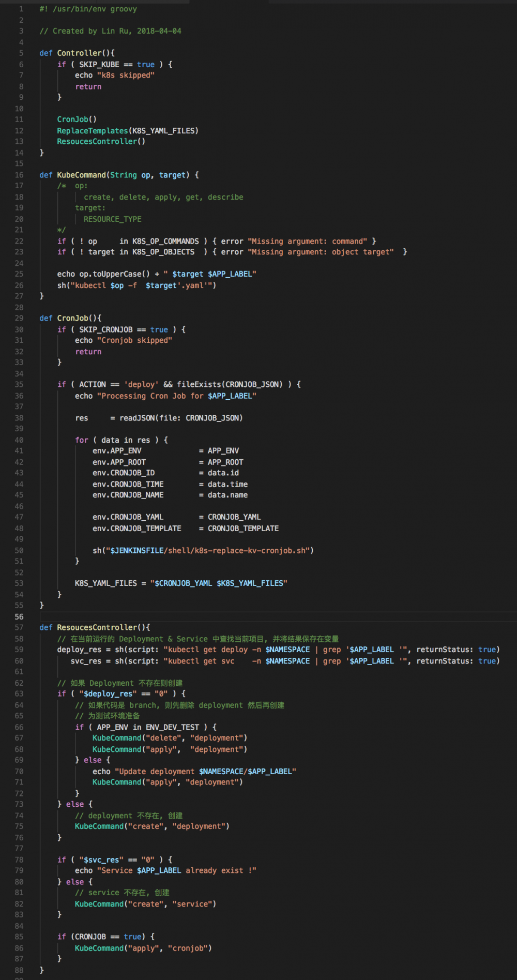517x980 pixels.
Task: Click the 'Created by Lin Ru' comment
Action: (110, 31)
